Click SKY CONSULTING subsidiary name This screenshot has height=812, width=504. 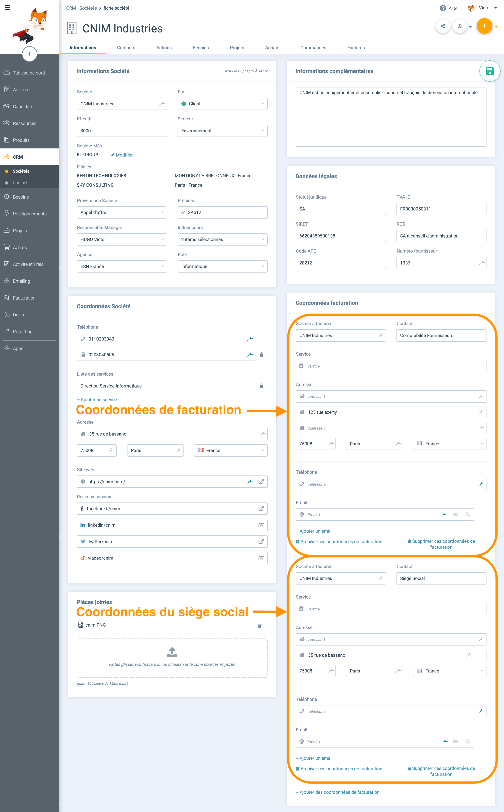point(95,185)
